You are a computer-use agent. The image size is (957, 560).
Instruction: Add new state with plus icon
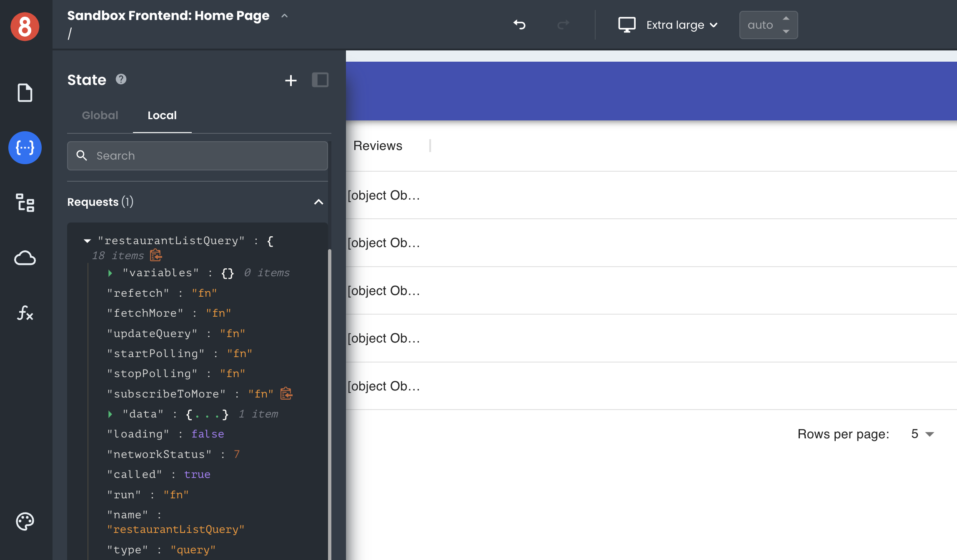point(291,80)
